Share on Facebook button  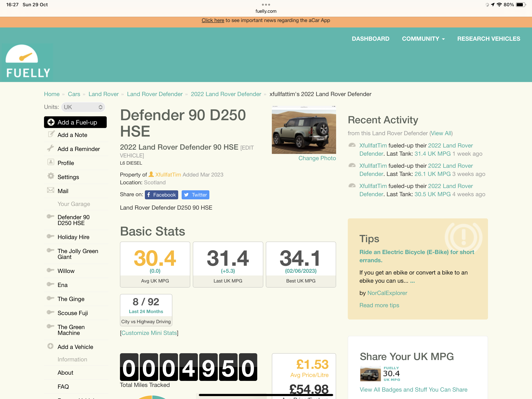tap(161, 195)
